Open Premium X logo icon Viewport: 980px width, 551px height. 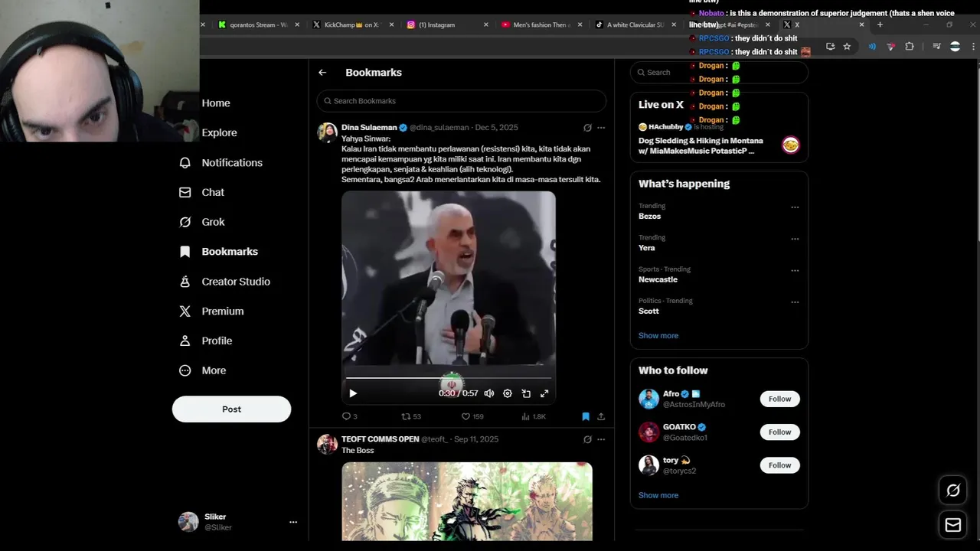pos(185,311)
